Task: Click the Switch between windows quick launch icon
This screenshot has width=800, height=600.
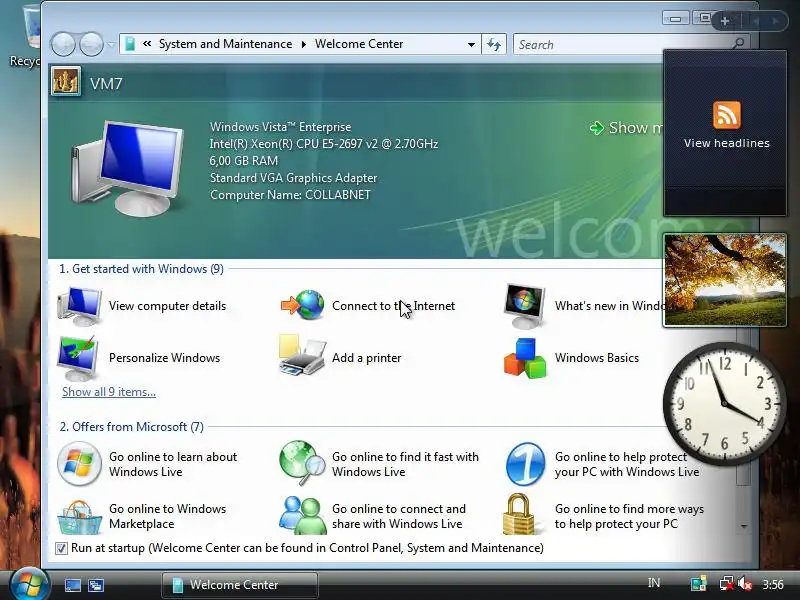Action: (96, 585)
